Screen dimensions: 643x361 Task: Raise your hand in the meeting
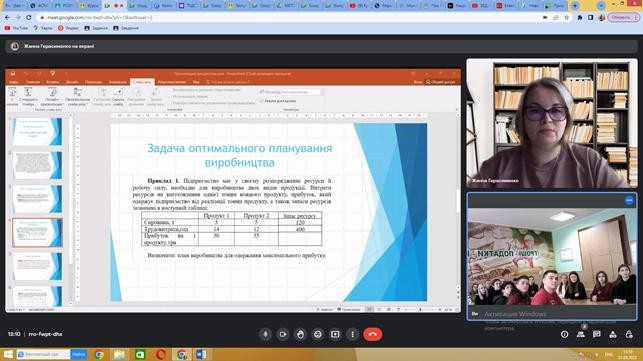(x=301, y=334)
